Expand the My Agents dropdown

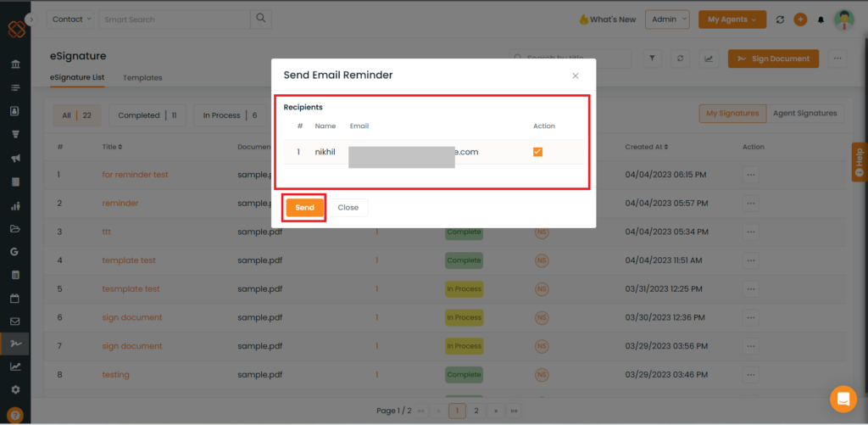click(732, 20)
